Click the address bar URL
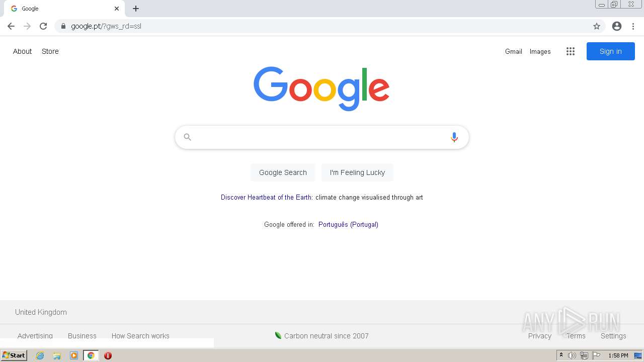644x362 pixels. 106,26
